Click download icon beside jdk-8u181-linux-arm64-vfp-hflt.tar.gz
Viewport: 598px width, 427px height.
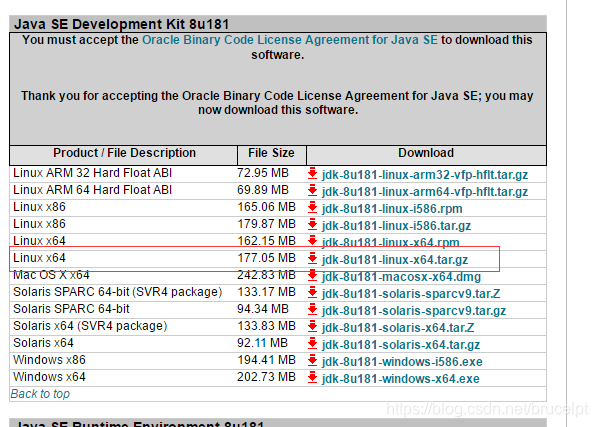(312, 190)
